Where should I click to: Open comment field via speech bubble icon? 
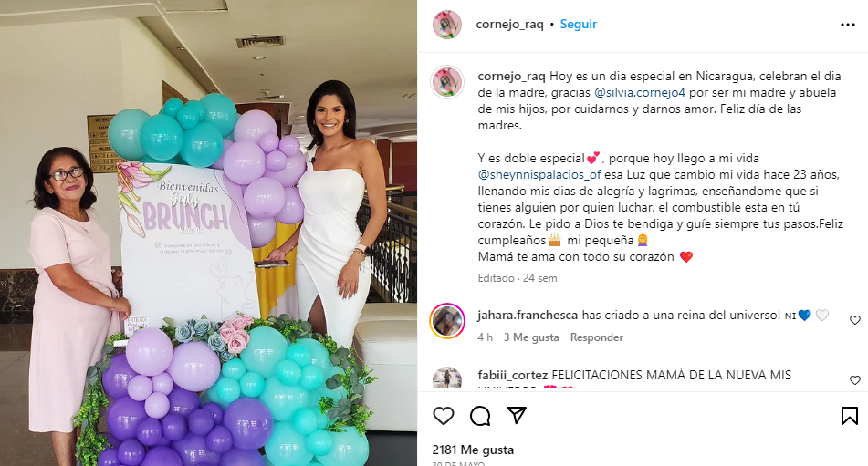[480, 416]
